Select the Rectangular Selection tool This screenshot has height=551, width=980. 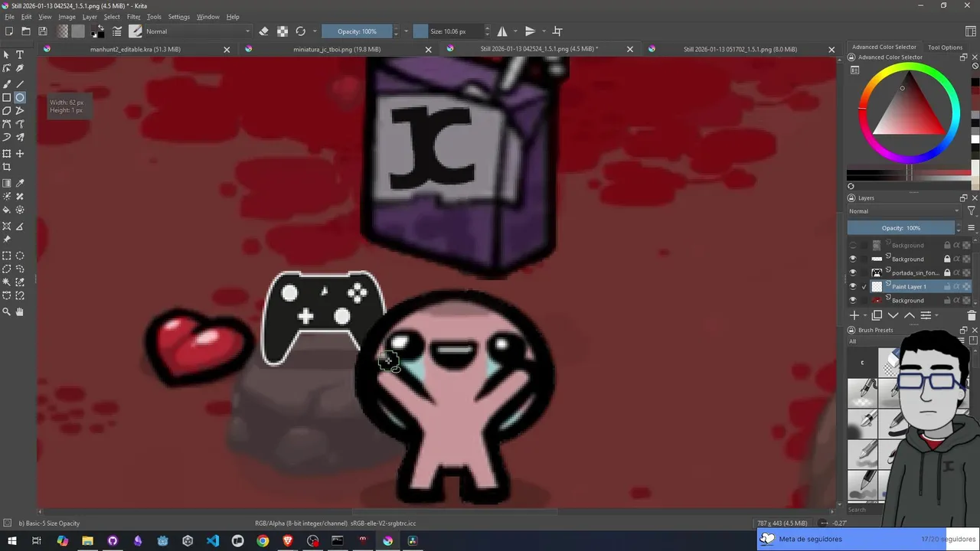coord(7,256)
